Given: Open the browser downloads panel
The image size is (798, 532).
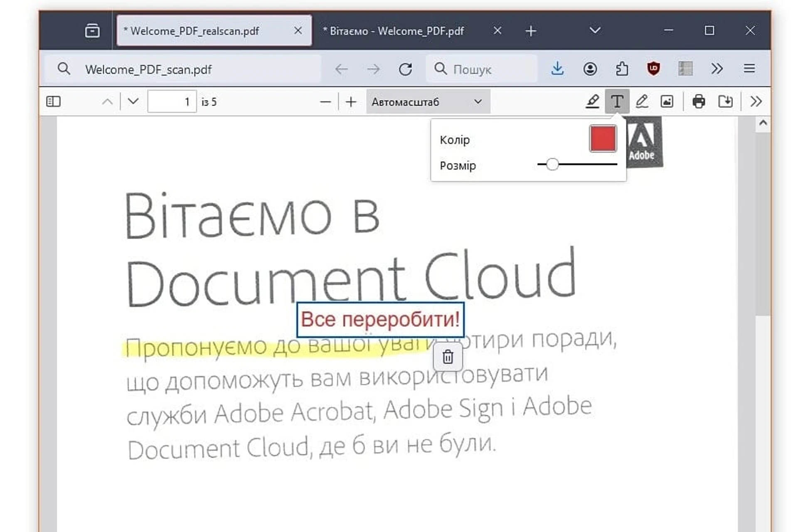Looking at the screenshot, I should tap(557, 69).
